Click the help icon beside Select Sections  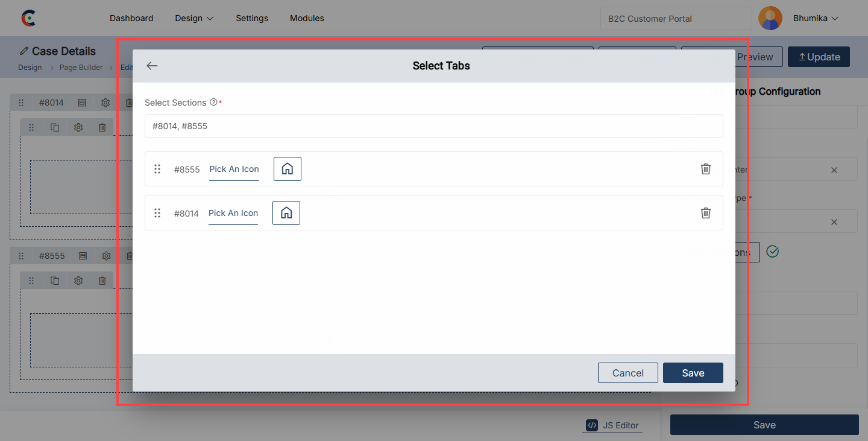pos(213,103)
